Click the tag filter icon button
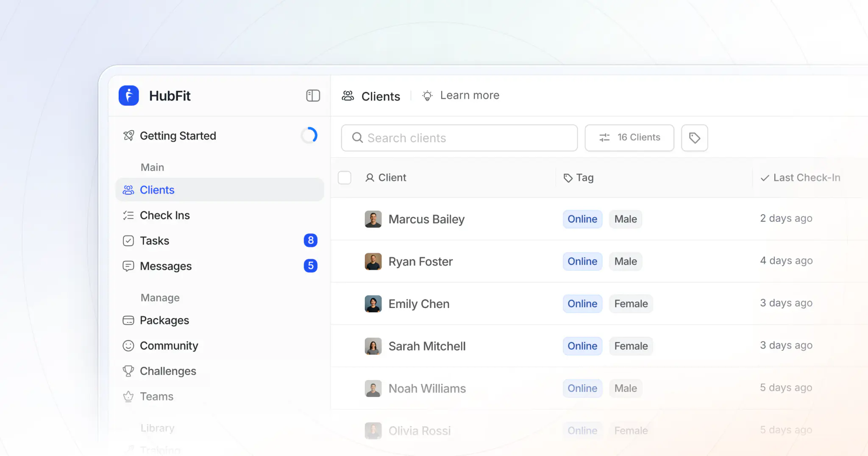Image resolution: width=868 pixels, height=456 pixels. point(694,138)
